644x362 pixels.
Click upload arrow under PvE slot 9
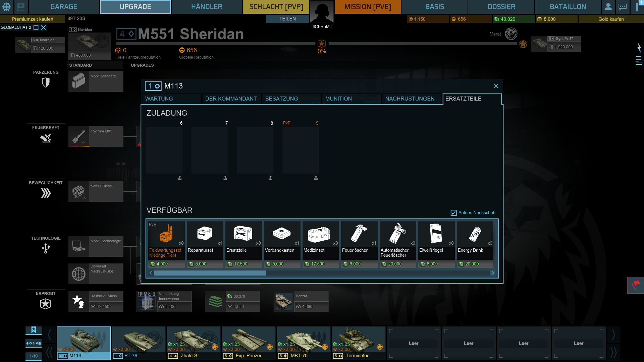coord(316,178)
